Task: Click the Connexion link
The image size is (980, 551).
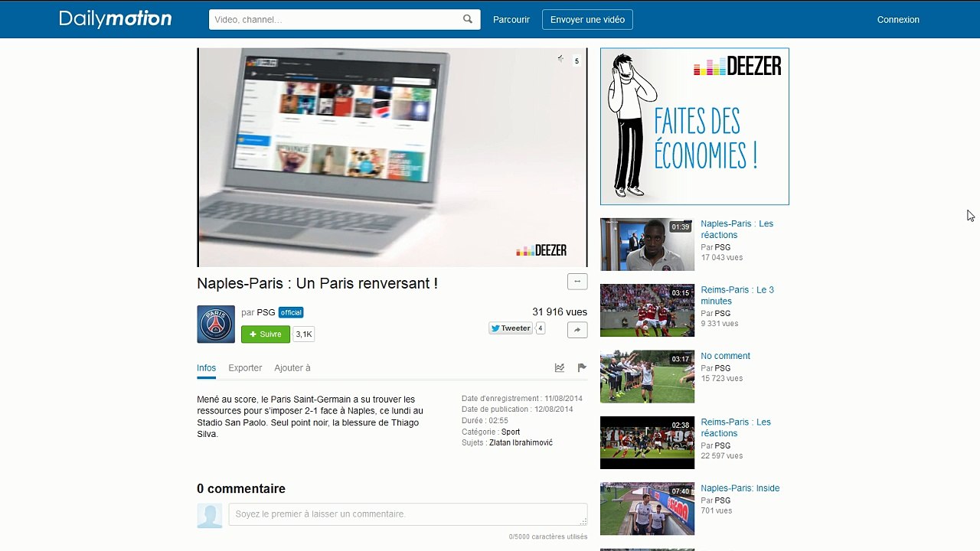Action: click(x=898, y=20)
